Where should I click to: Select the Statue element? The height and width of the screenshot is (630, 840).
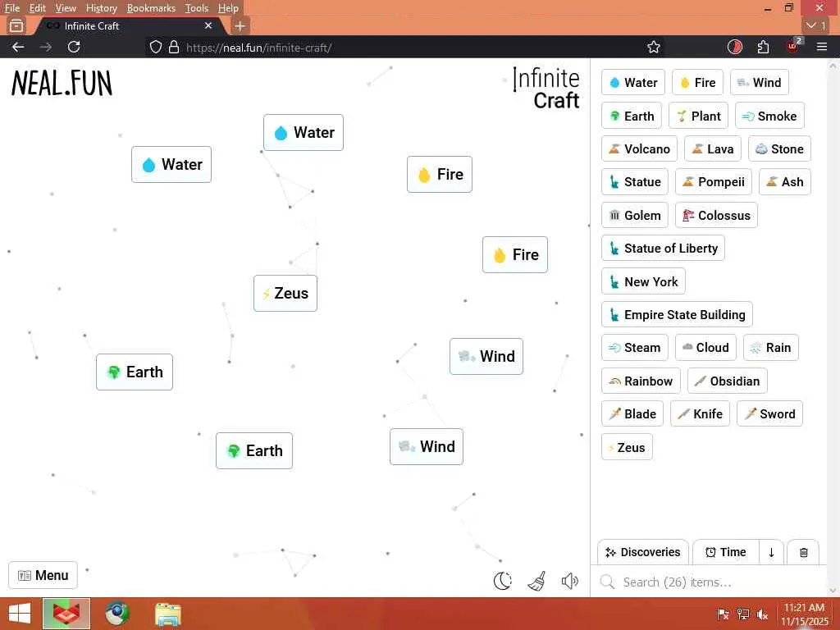coord(635,182)
